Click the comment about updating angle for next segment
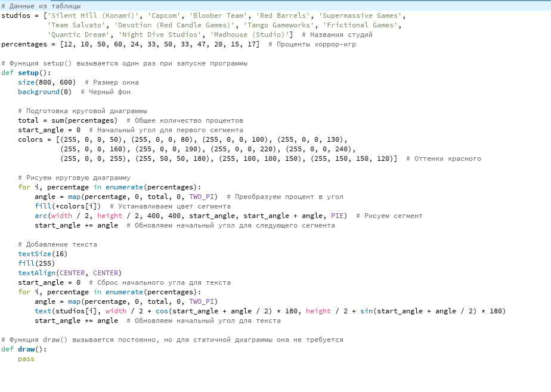This screenshot has width=551, height=392. pos(231,225)
